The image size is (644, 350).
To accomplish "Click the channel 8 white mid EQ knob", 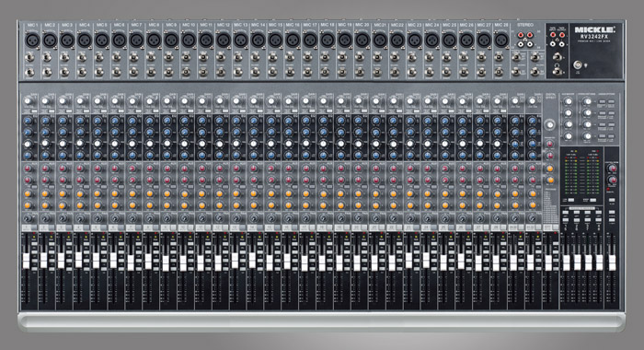I will point(150,144).
